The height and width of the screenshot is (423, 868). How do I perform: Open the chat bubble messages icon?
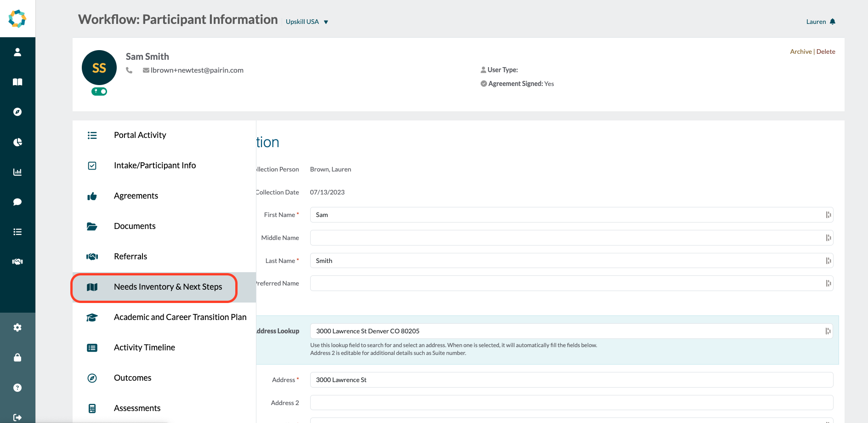tap(17, 202)
